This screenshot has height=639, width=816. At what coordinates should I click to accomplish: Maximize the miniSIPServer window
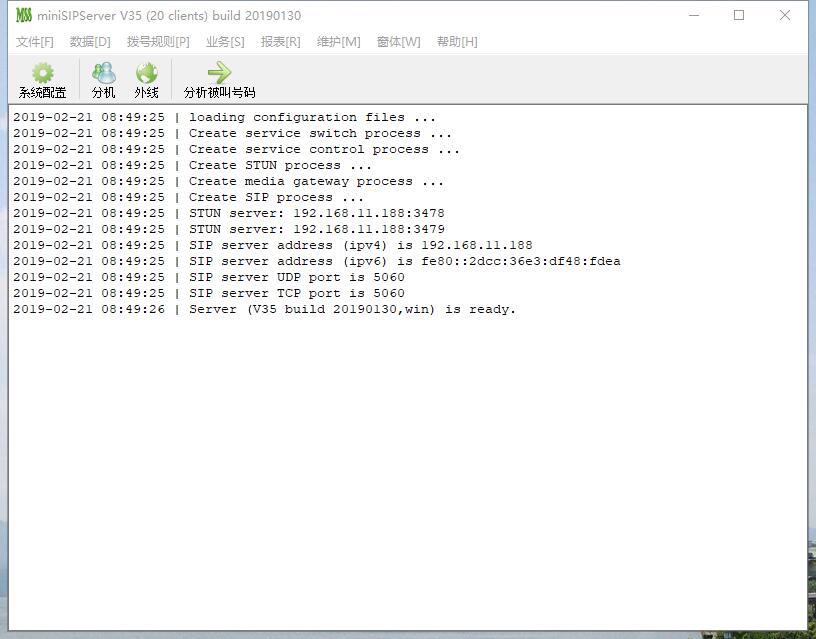click(739, 15)
